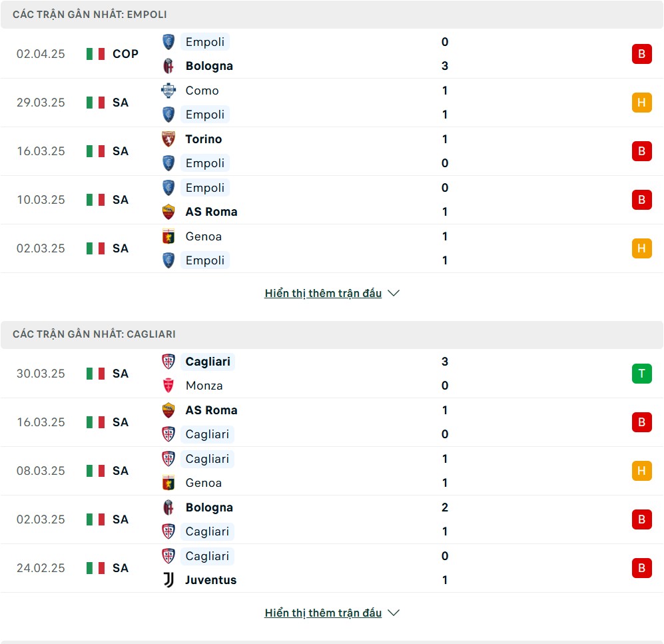This screenshot has height=644, width=664.
Task: Click the Como club logo
Action: [x=168, y=90]
